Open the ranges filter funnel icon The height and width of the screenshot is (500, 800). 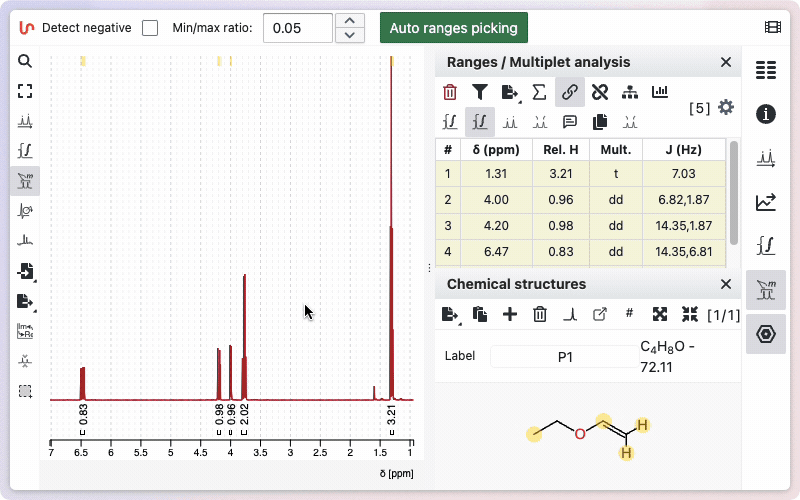pos(480,93)
